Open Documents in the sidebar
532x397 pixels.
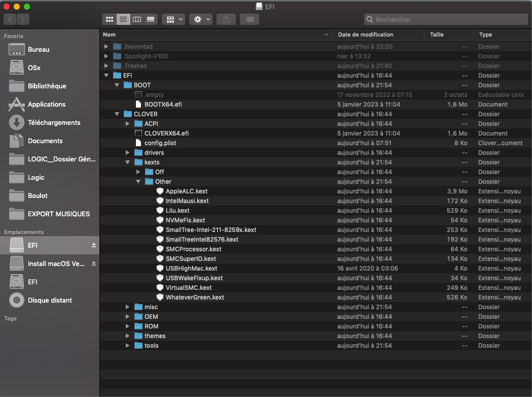click(x=50, y=141)
